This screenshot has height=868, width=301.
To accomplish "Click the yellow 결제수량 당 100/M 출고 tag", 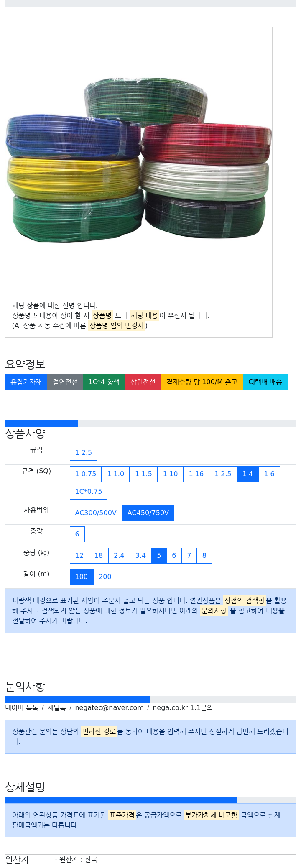I will 202,382.
